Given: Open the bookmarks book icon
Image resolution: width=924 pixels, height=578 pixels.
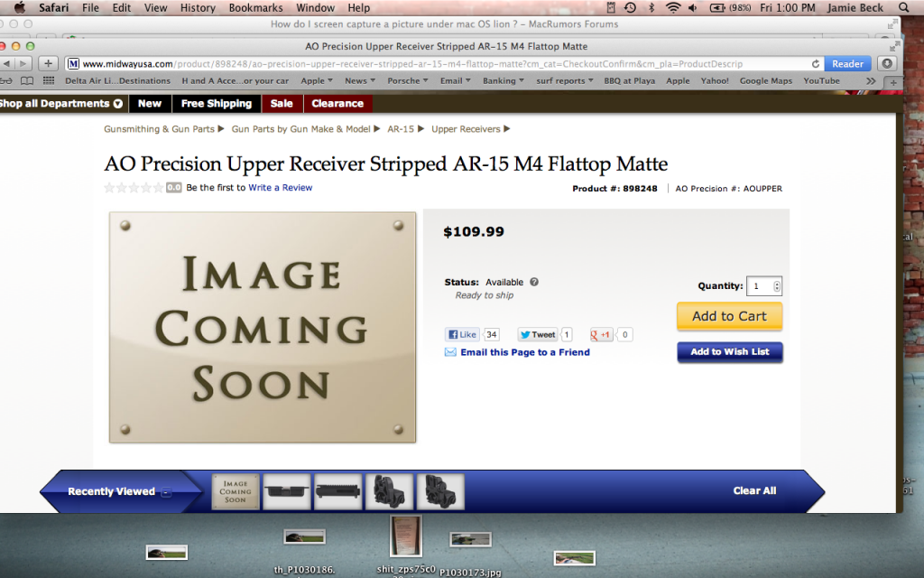Looking at the screenshot, I should tap(27, 80).
